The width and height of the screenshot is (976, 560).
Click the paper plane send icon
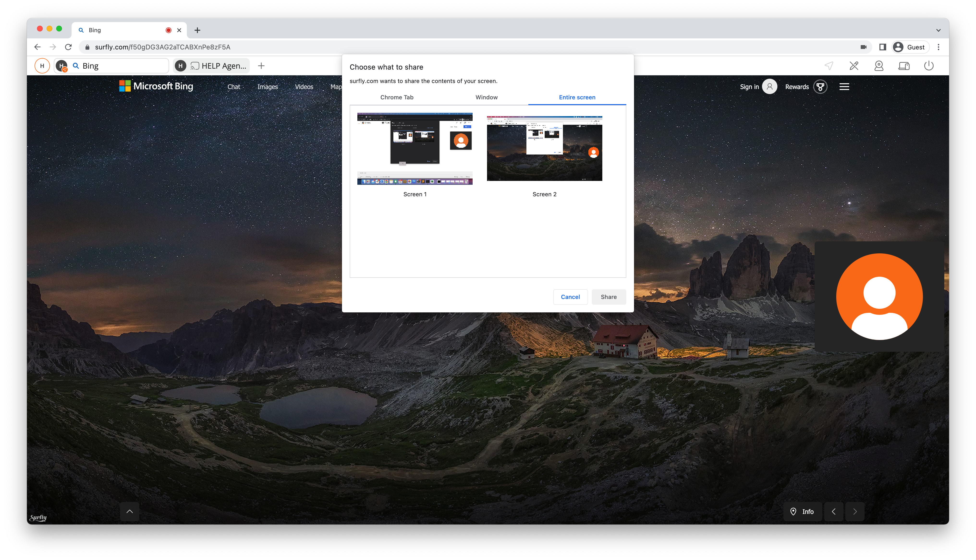point(829,66)
